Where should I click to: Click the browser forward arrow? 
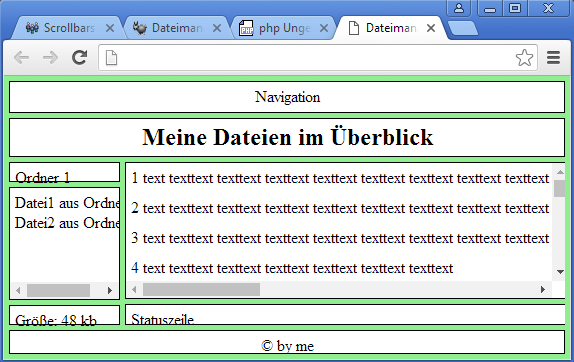(50, 57)
